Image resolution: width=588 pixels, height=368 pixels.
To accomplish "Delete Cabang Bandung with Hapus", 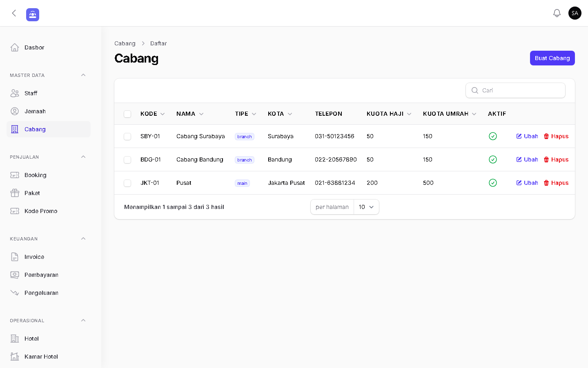I will point(556,159).
